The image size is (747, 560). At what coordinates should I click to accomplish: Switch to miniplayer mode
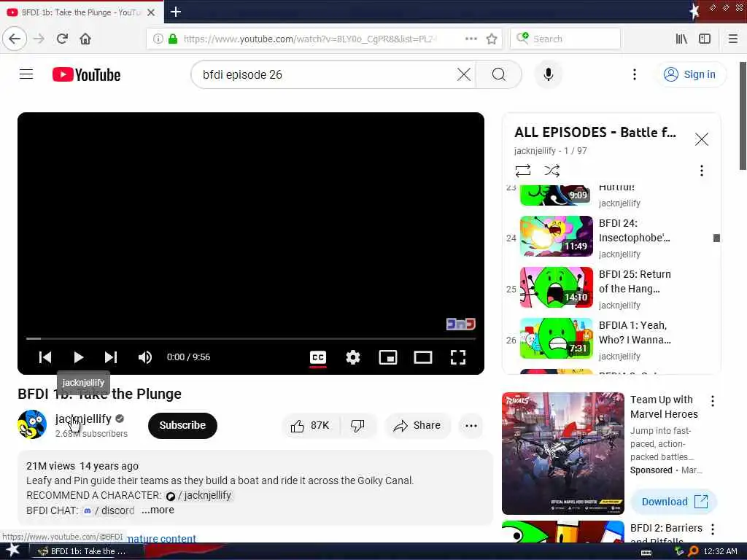click(x=388, y=357)
